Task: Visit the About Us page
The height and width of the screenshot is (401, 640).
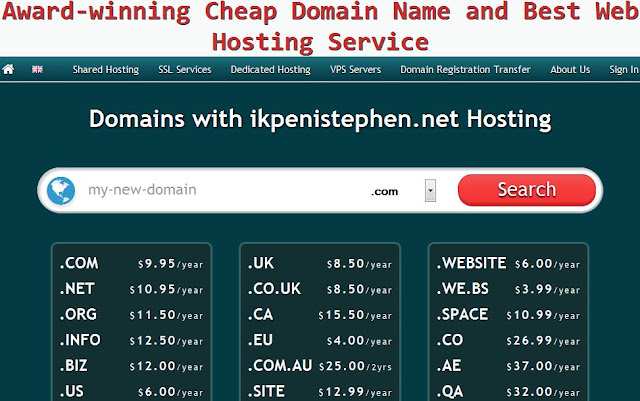Action: click(570, 70)
